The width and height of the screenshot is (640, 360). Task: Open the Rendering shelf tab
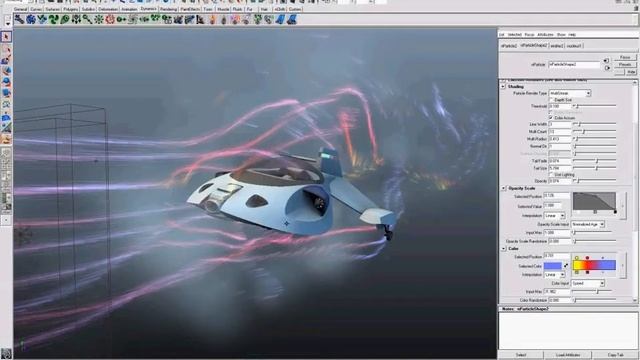168,9
